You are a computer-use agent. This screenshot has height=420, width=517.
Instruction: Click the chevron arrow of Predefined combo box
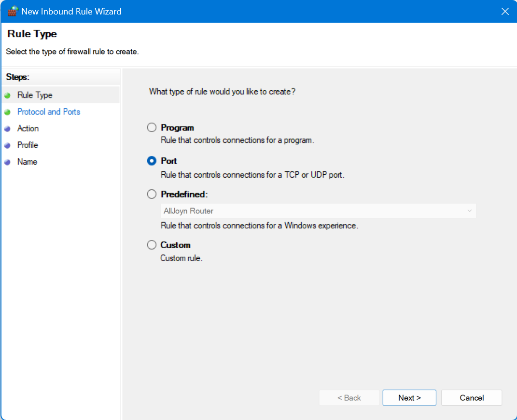(469, 211)
